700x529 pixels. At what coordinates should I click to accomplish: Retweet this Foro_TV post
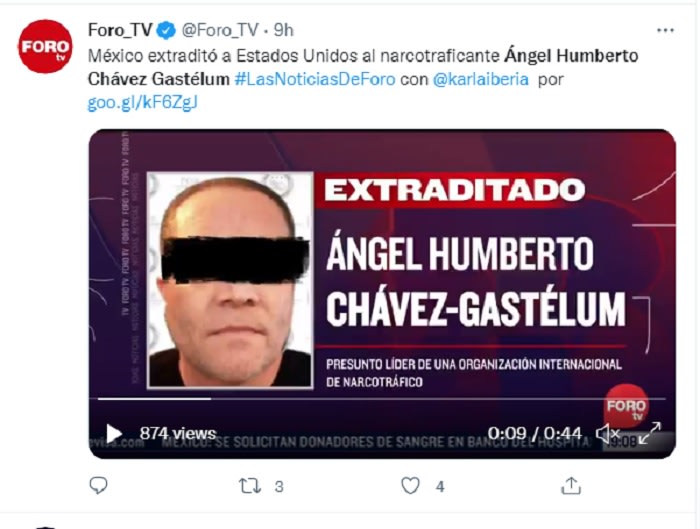pyautogui.click(x=250, y=486)
